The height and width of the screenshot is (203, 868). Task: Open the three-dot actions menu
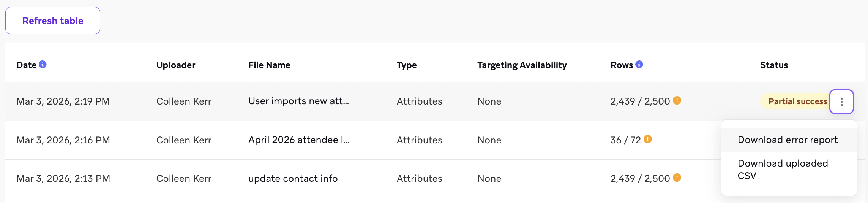pos(842,101)
